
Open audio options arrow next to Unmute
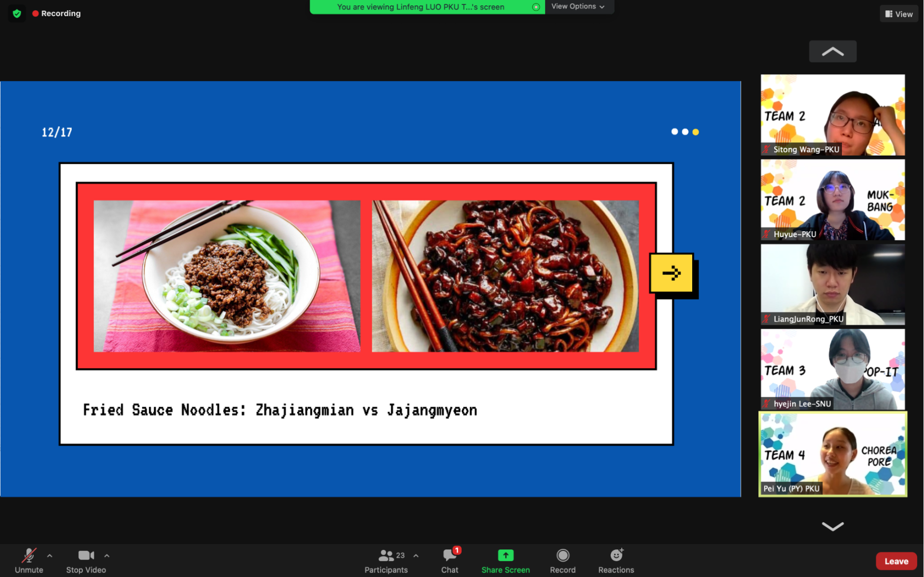(50, 556)
